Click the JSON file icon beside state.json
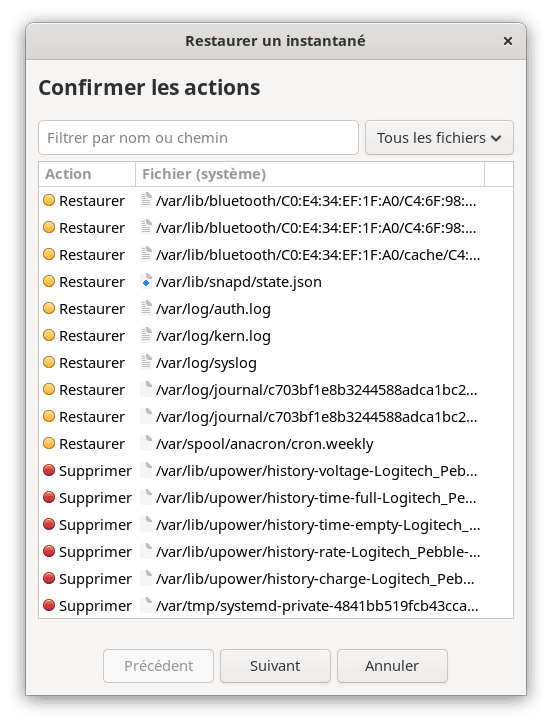The height and width of the screenshot is (724, 552). (x=146, y=282)
